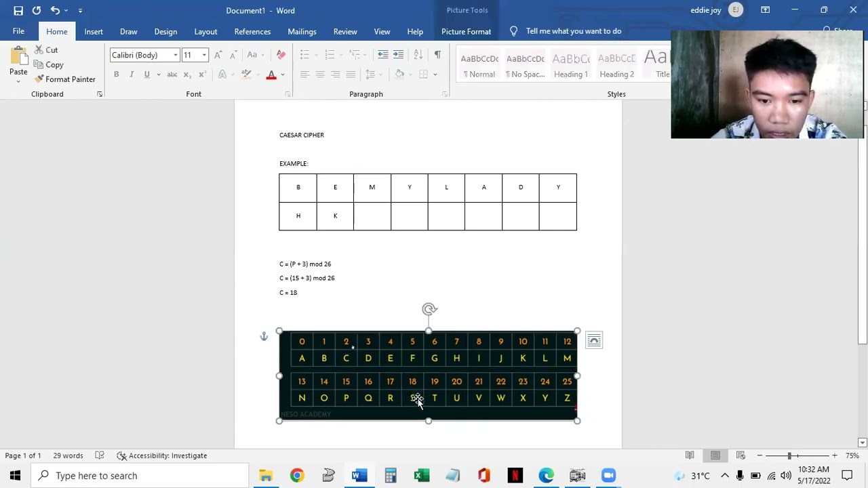The width and height of the screenshot is (868, 488).
Task: Open Layout Options beside the picture
Action: point(594,340)
